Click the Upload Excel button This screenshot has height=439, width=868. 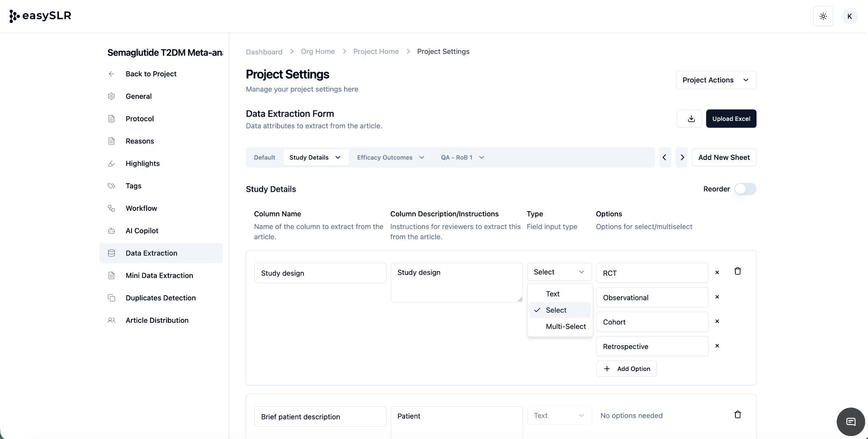(x=731, y=119)
